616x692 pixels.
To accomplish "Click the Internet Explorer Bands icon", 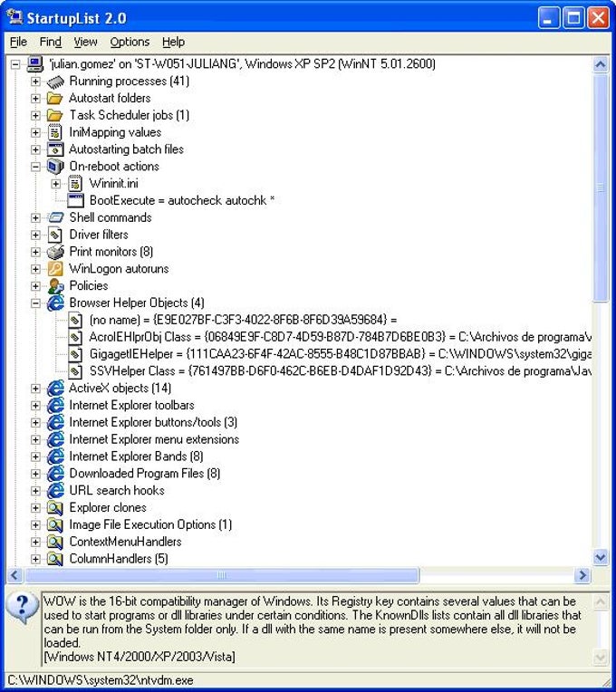I will pyautogui.click(x=55, y=457).
